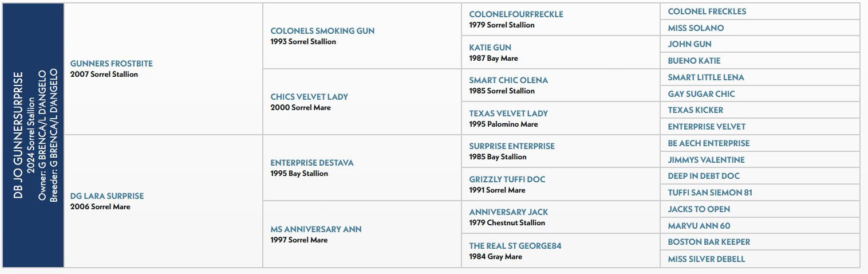Click the BOSTON BAR KEEPER entry
This screenshot has height=274, width=868.
[x=708, y=242]
